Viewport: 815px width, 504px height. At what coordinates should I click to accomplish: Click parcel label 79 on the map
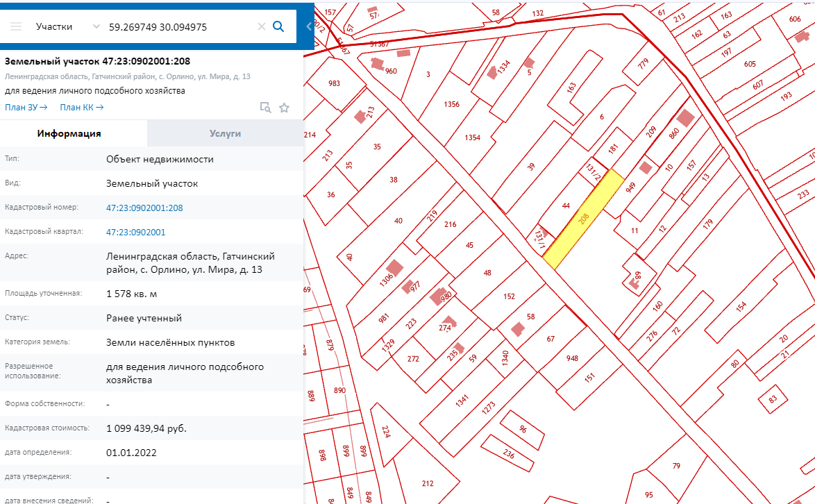tap(676, 466)
